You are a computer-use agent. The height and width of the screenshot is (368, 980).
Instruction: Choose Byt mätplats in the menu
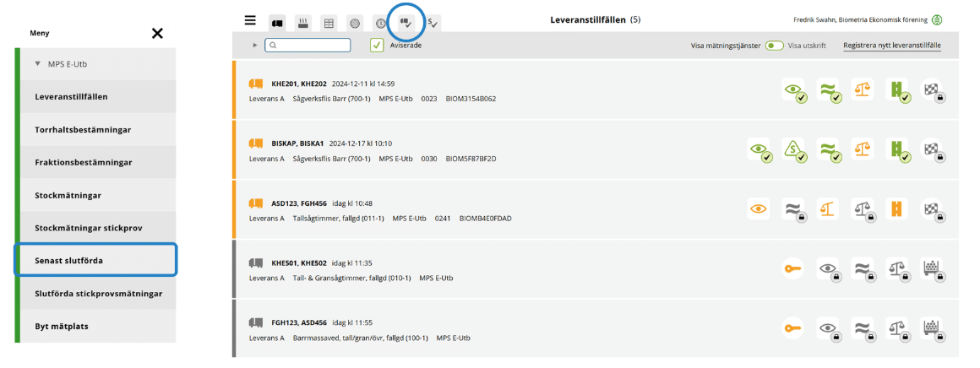[x=98, y=326]
